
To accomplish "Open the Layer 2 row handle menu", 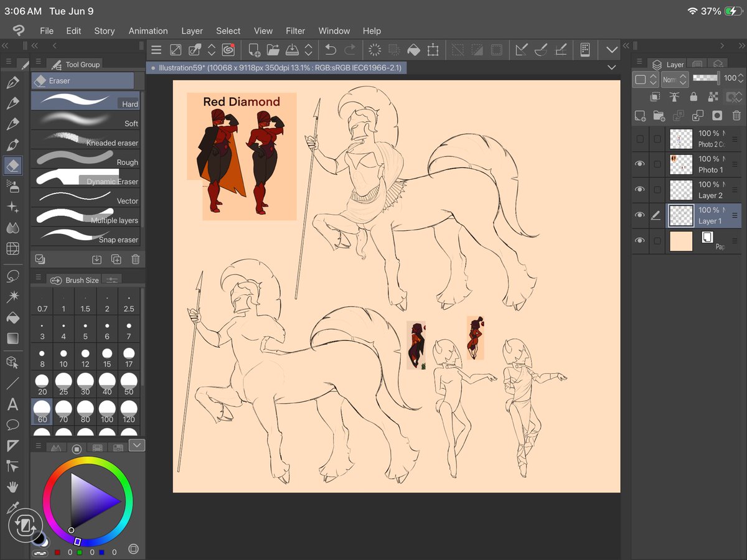I will pos(735,190).
